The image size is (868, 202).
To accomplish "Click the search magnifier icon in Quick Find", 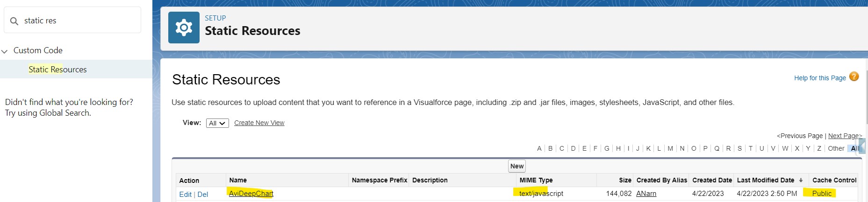I will [14, 21].
